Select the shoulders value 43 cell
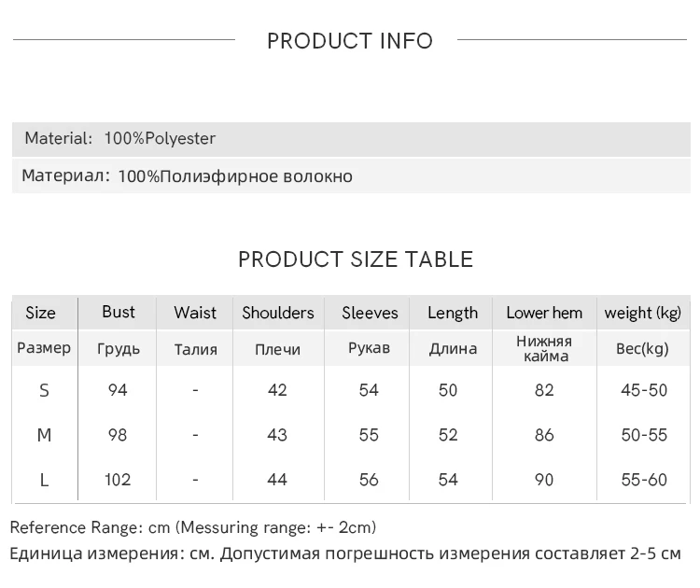Screen dimensions: 700x588 click(277, 436)
